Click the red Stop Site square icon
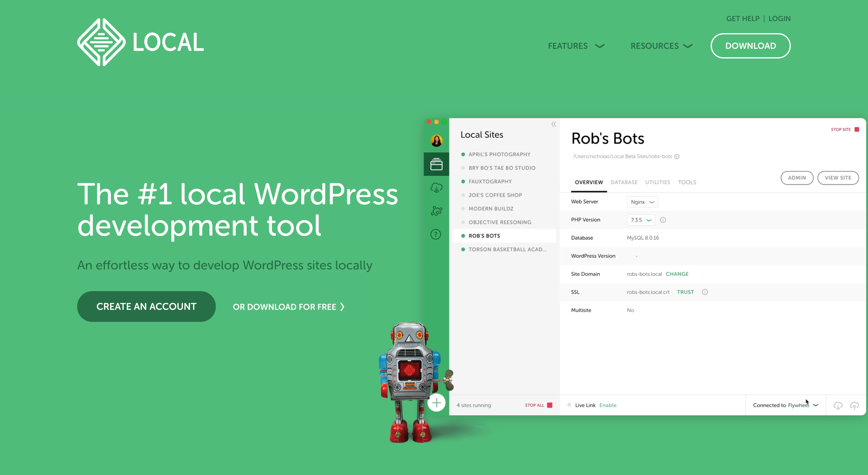Viewport: 868px width, 475px height. point(857,129)
